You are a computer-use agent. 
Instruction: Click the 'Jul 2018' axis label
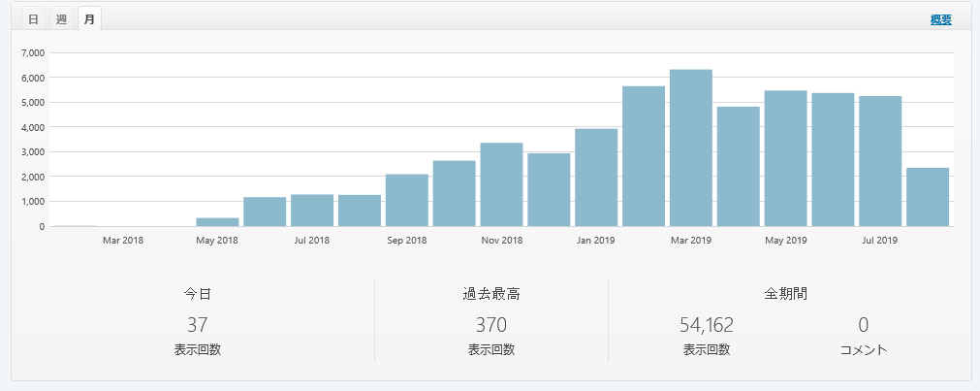(312, 241)
